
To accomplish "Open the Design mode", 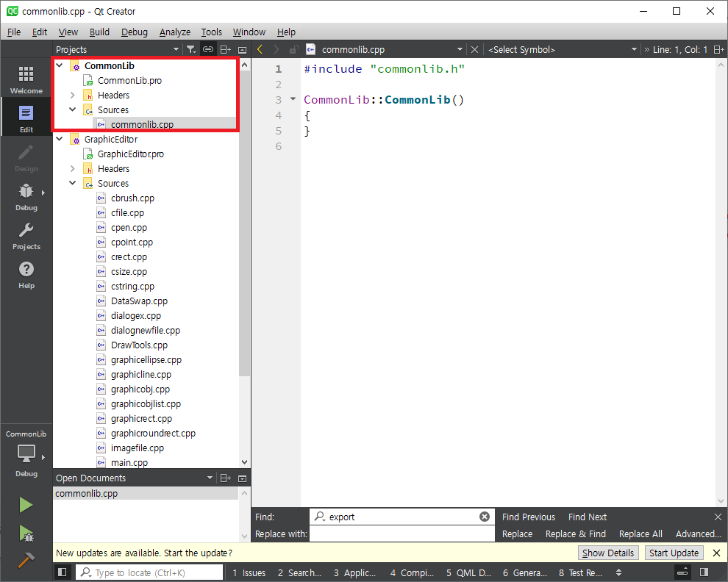I will tap(26, 158).
